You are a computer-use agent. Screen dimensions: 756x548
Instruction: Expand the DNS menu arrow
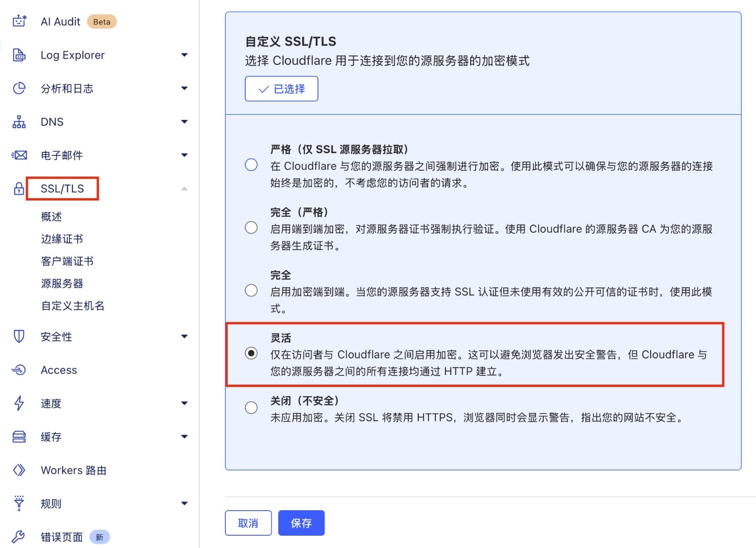tap(184, 122)
